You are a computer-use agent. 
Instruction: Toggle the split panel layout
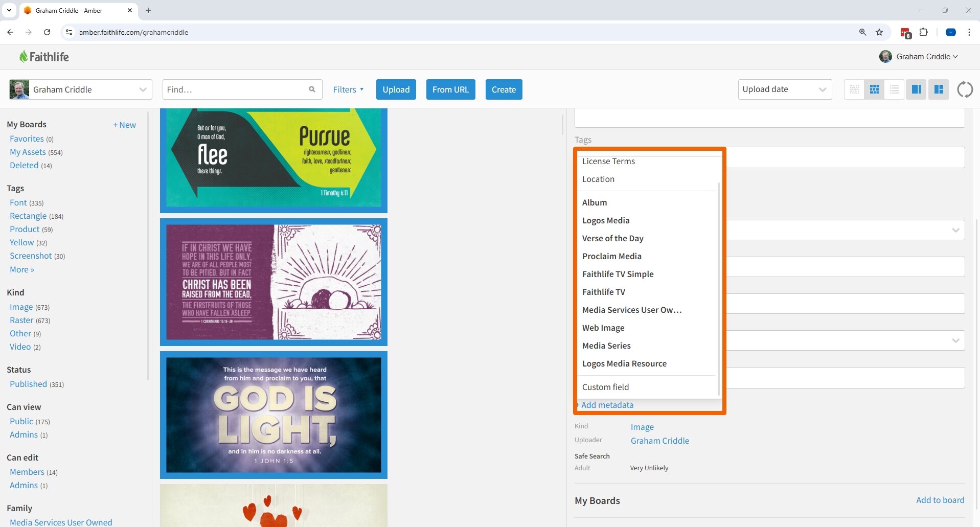pos(939,89)
